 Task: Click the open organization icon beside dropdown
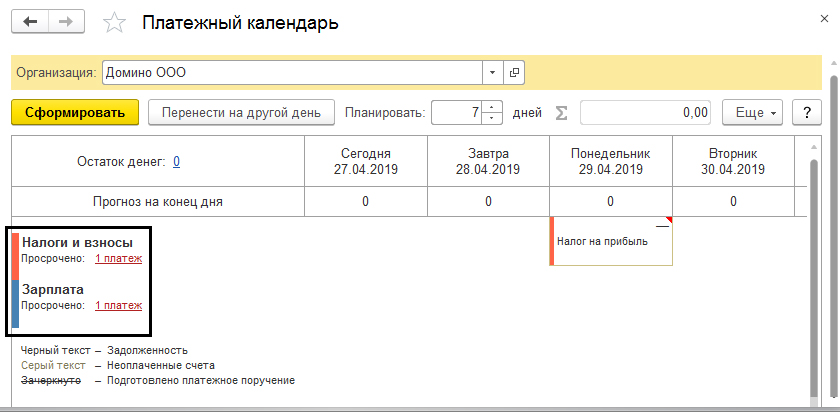(514, 73)
